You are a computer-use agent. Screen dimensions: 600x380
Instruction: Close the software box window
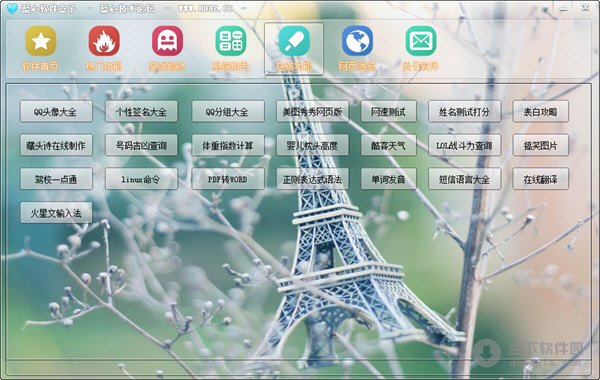(x=585, y=8)
